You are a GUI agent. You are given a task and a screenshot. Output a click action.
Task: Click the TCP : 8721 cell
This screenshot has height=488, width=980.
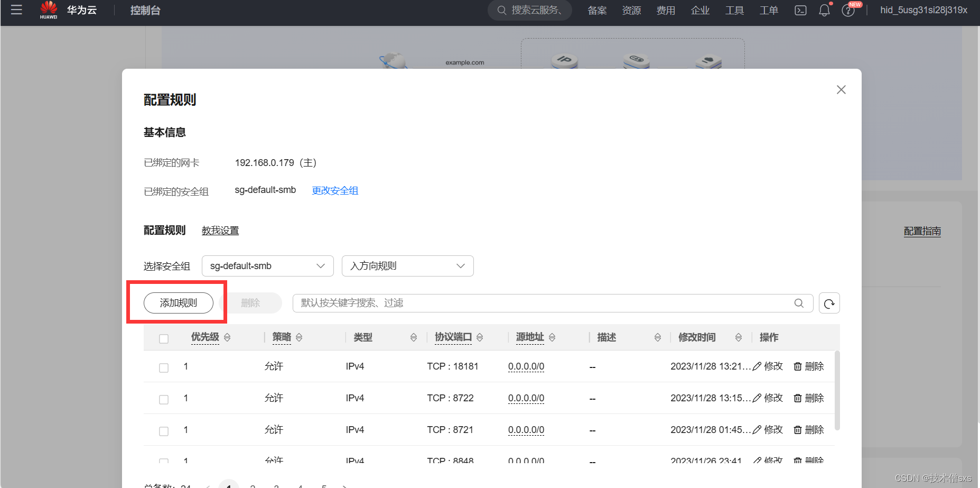click(450, 430)
